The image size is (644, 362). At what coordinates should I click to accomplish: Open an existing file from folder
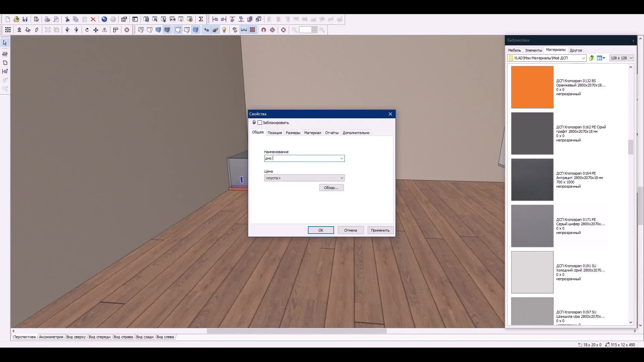pos(16,19)
